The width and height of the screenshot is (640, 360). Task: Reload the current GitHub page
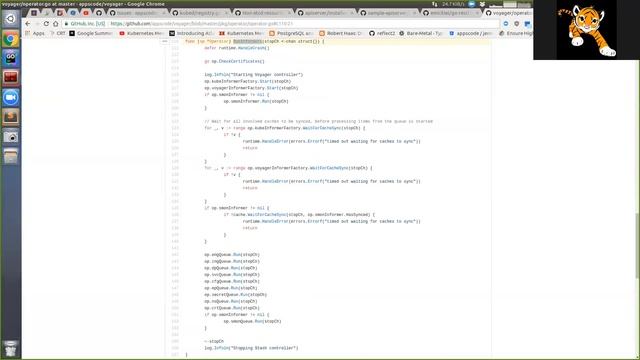(x=46, y=24)
